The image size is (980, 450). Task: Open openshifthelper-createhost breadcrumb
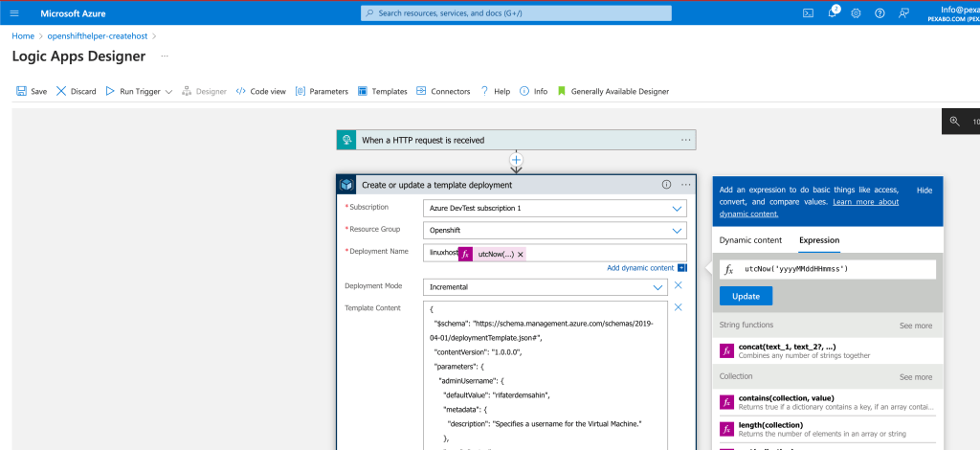tap(98, 36)
